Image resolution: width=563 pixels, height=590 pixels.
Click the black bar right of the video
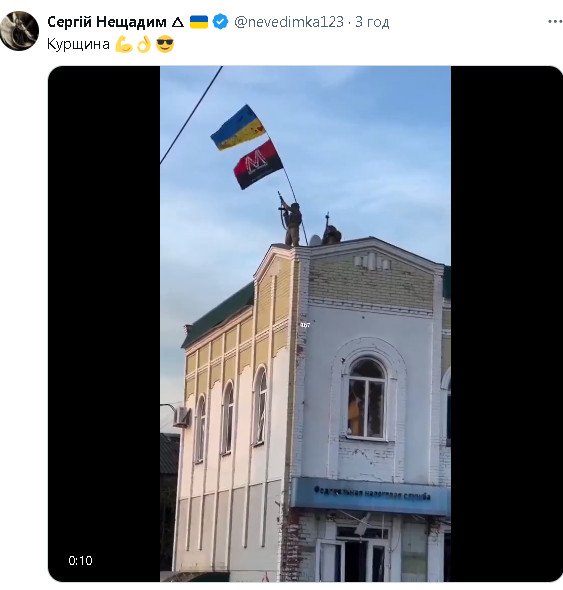tap(506, 324)
